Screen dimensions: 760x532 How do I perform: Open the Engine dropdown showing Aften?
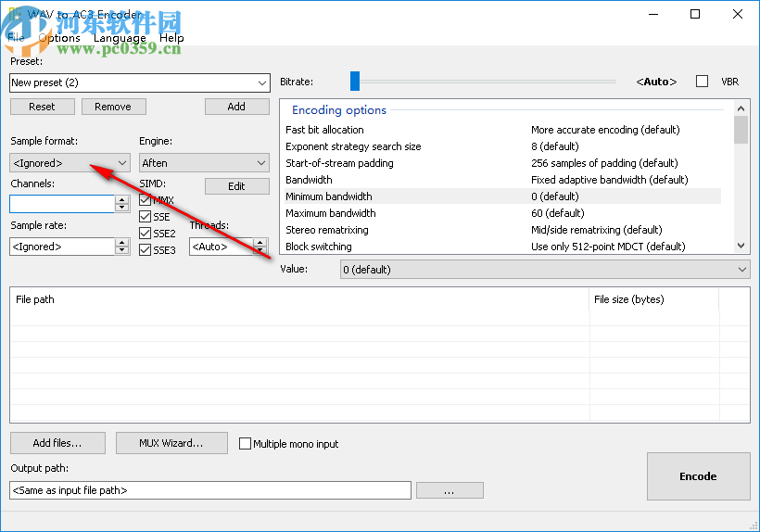(x=204, y=163)
